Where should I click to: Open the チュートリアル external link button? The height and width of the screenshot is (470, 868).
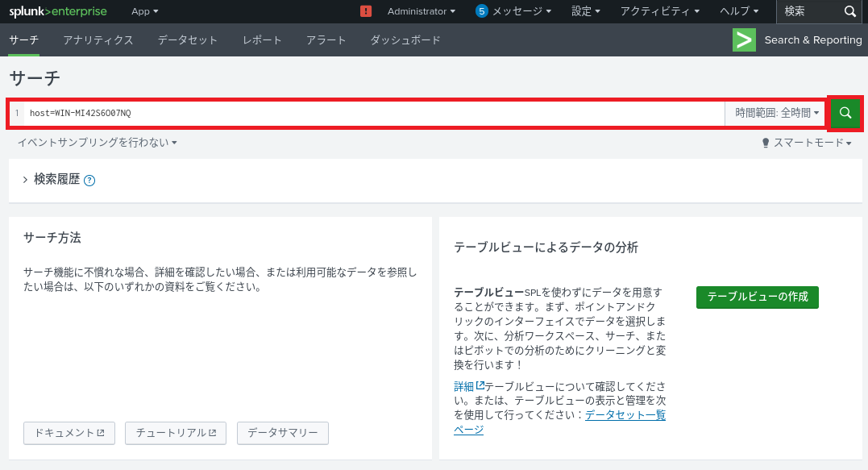click(176, 433)
